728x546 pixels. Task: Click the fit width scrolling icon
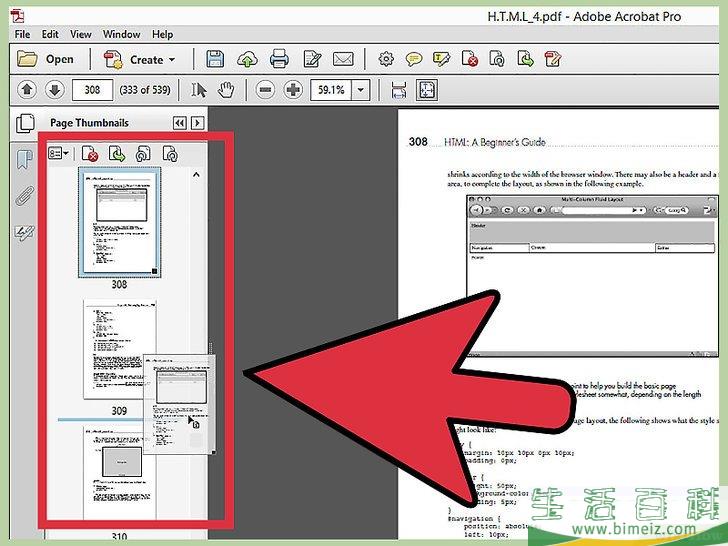pyautogui.click(x=398, y=90)
